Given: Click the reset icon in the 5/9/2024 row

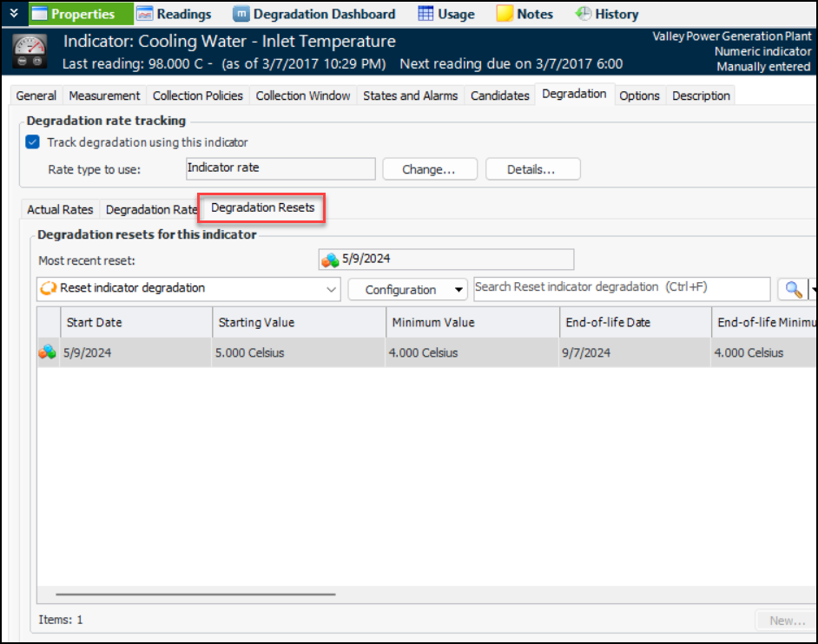Looking at the screenshot, I should coord(48,352).
